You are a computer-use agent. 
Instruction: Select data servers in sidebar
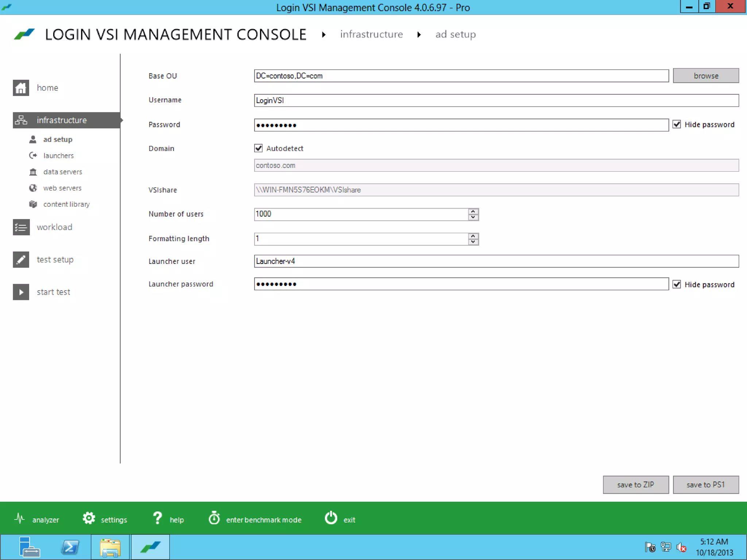point(62,172)
